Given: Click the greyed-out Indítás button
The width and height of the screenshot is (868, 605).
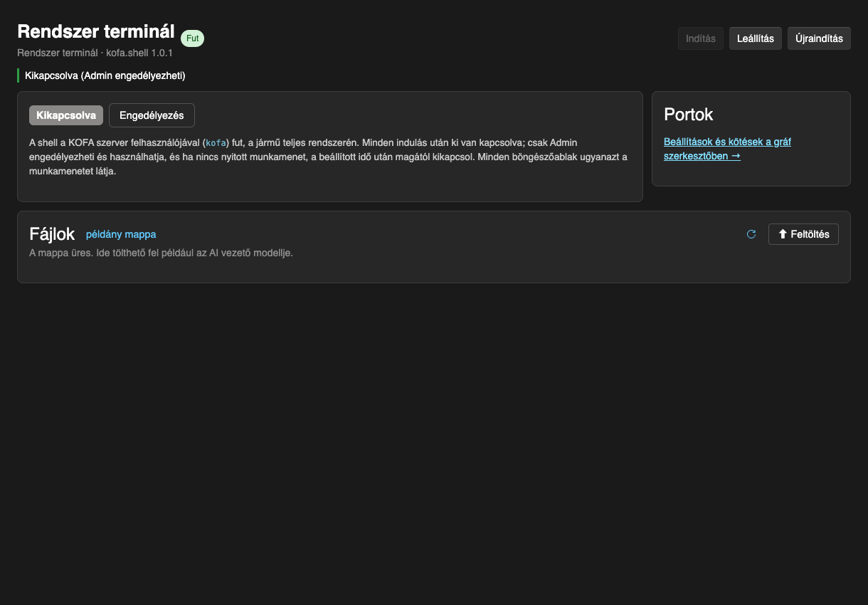Looking at the screenshot, I should [x=701, y=38].
